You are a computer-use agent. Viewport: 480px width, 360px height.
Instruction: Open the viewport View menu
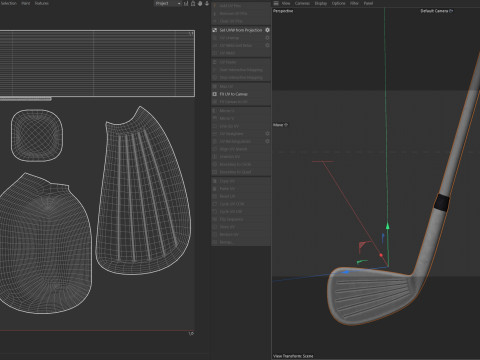click(286, 3)
